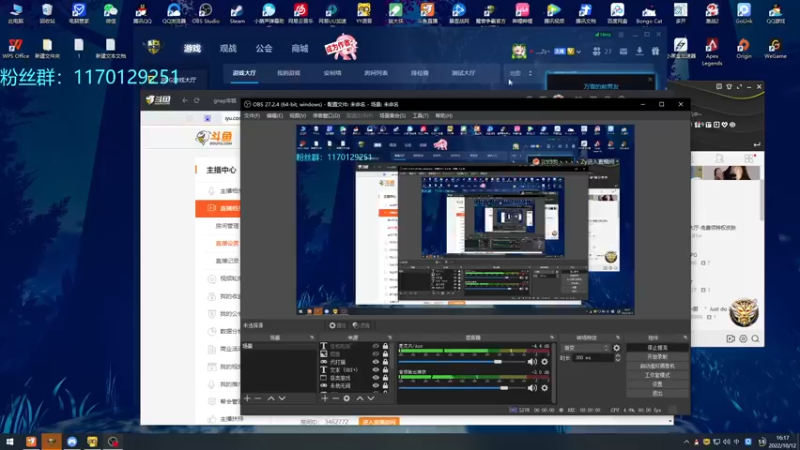This screenshot has height=450, width=800.
Task: Open Bongo Cat desktop shortcut
Action: 649,13
